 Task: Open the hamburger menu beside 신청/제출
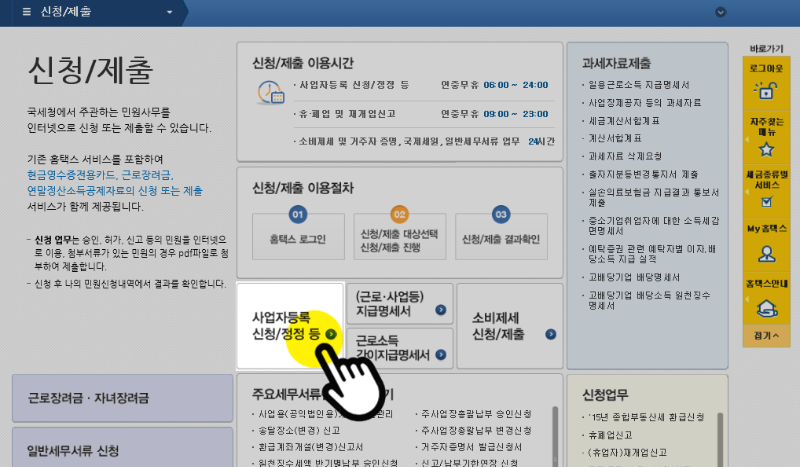coord(27,11)
